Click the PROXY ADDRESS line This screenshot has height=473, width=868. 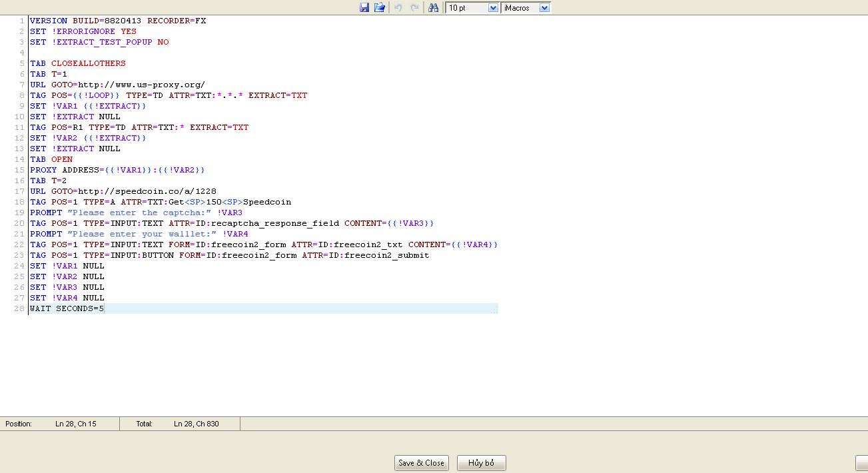[x=117, y=170]
